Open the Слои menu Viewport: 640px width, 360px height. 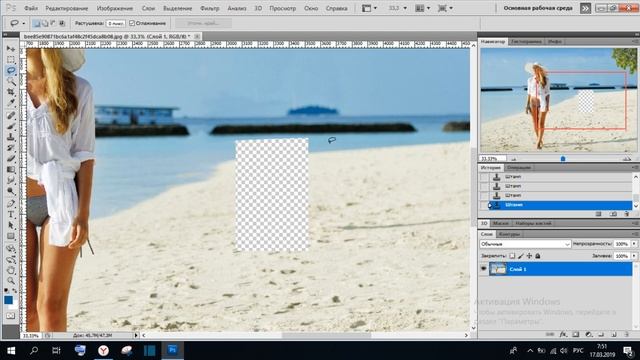click(148, 8)
